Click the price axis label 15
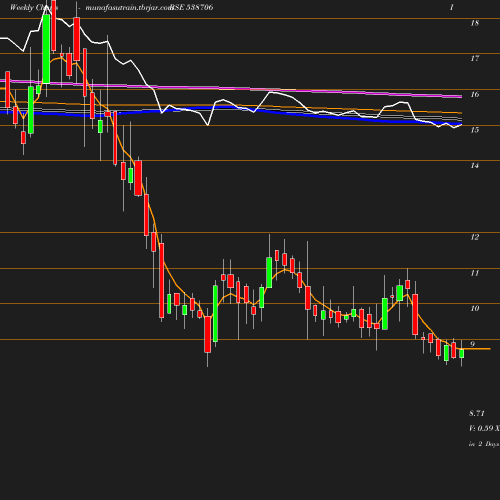 475,130
